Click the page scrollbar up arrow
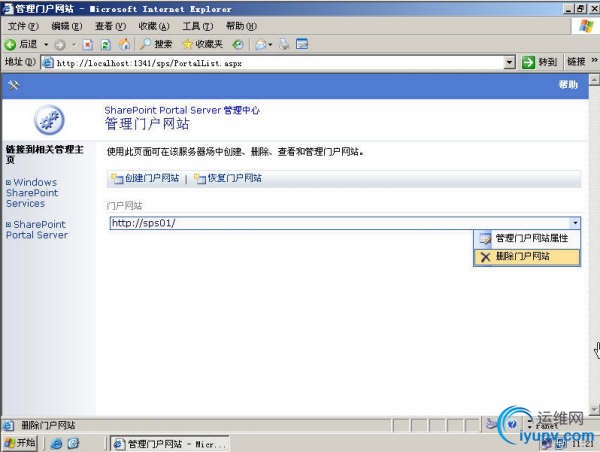 point(593,80)
